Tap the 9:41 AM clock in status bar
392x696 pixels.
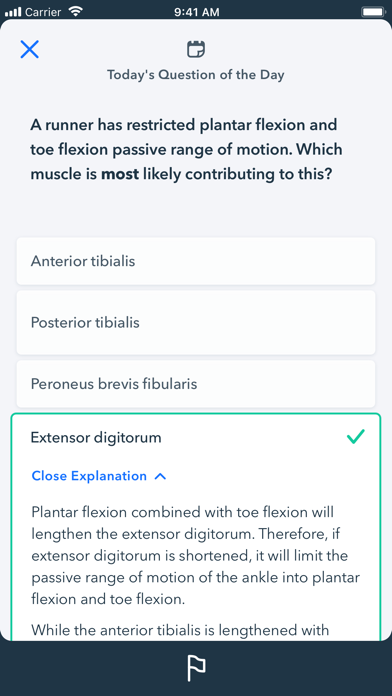point(197,12)
